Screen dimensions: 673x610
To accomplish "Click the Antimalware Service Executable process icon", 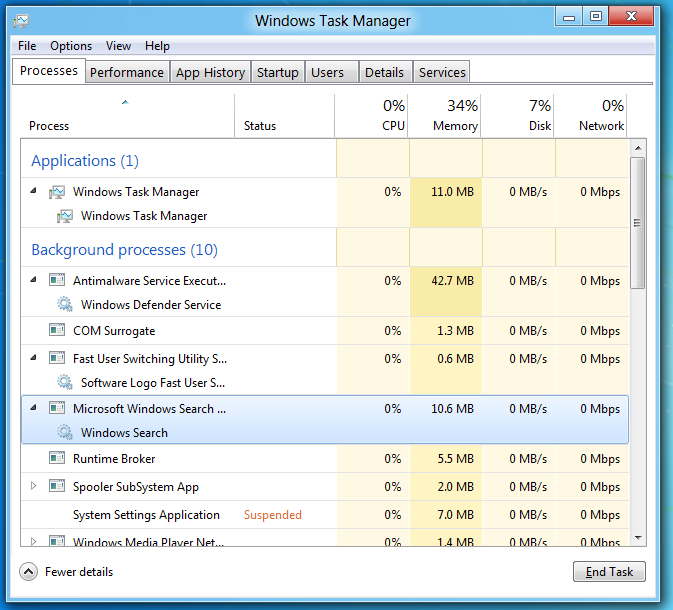I will 57,280.
